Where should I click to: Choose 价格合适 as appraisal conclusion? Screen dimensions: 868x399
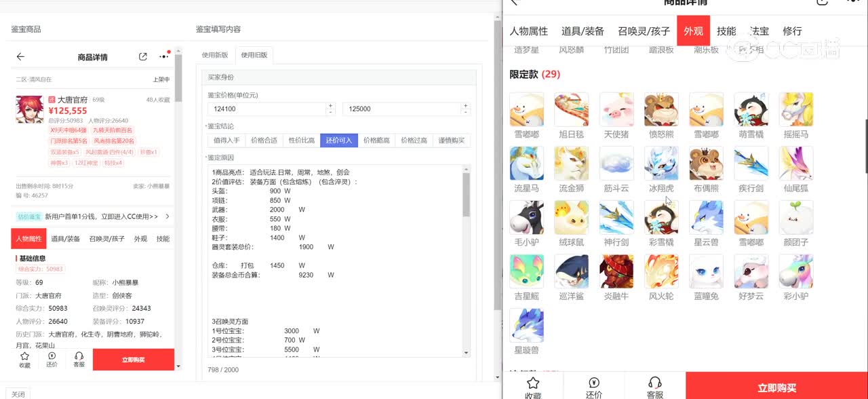pos(264,140)
